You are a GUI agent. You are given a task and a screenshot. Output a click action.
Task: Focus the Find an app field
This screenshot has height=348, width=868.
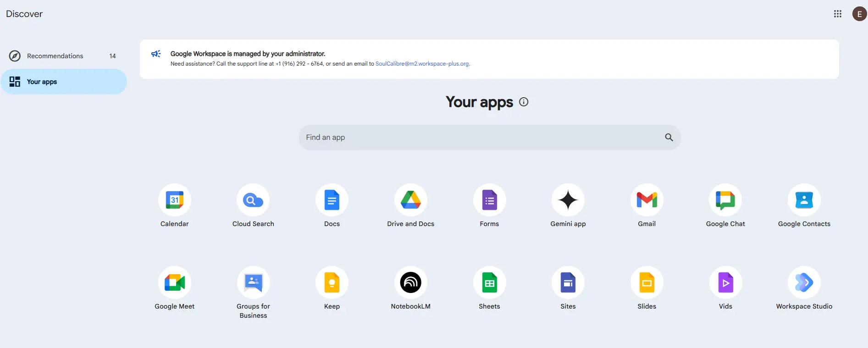point(489,137)
